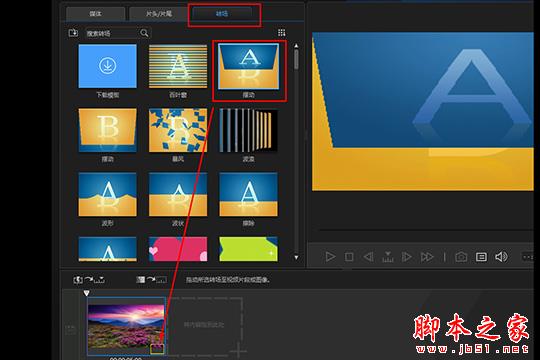Focus the transition search field
Image resolution: width=540 pixels, height=360 pixels.
pyautogui.click(x=111, y=33)
